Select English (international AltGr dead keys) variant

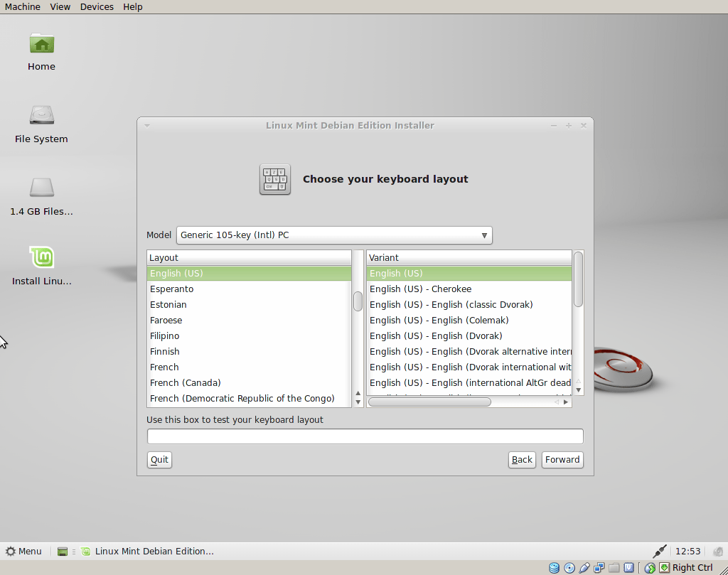tap(469, 383)
